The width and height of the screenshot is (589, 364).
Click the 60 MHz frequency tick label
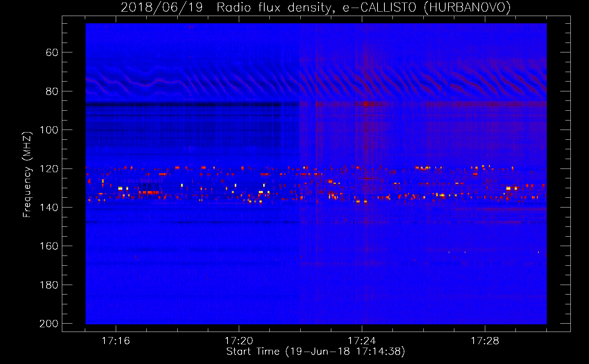[x=52, y=52]
